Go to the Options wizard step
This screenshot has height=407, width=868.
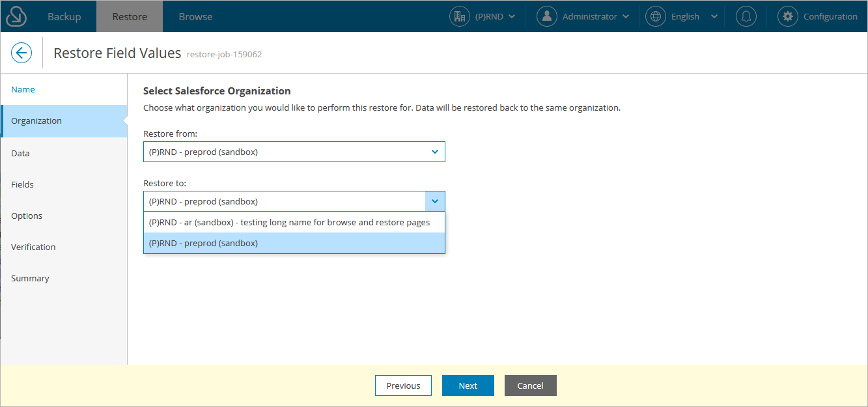coord(64,216)
